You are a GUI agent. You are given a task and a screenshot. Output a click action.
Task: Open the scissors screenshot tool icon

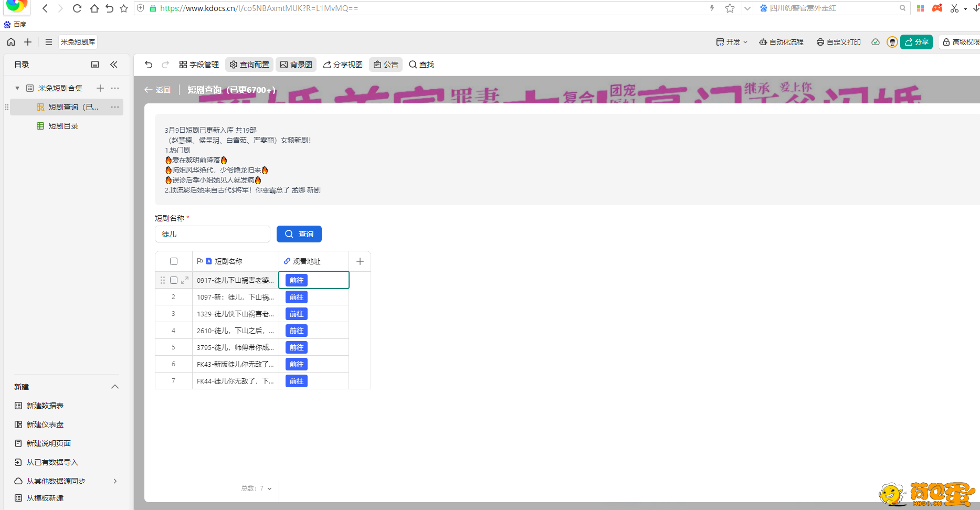tap(954, 8)
